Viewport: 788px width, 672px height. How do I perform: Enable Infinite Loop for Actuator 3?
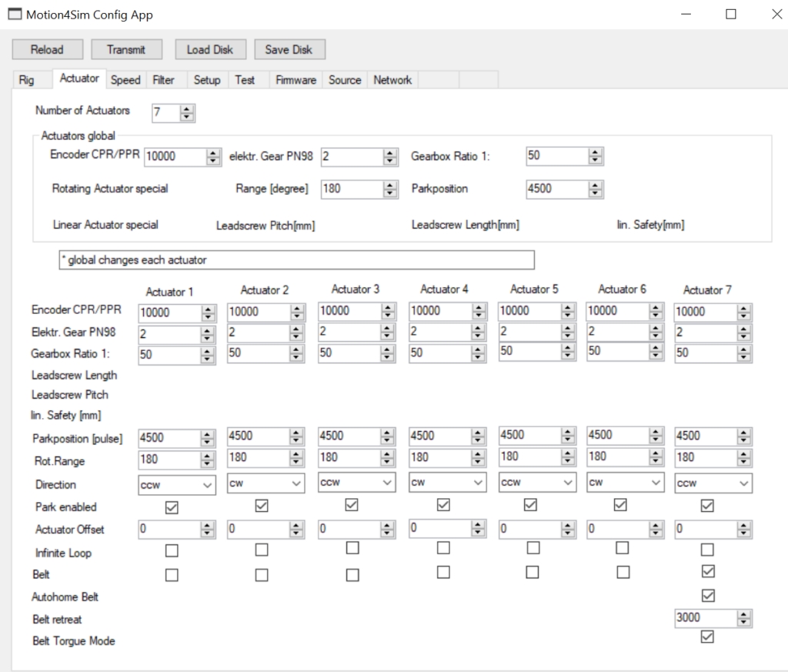[352, 548]
